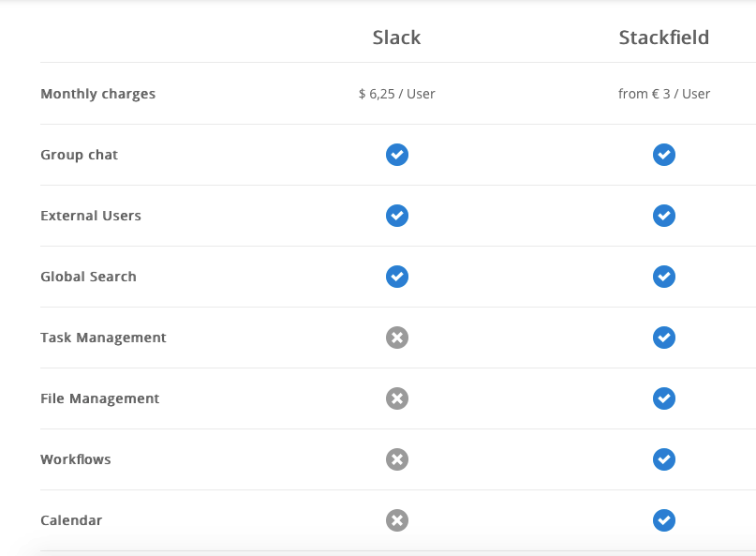Click Stackfield's Workflows checkmark icon
Image resolution: width=756 pixels, height=556 pixels.
tap(664, 459)
